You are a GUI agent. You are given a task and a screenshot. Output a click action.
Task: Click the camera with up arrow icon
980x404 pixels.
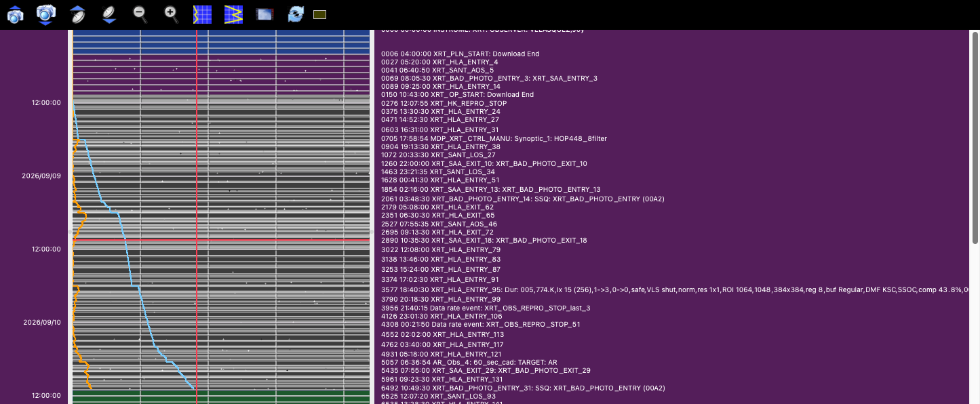pos(15,14)
